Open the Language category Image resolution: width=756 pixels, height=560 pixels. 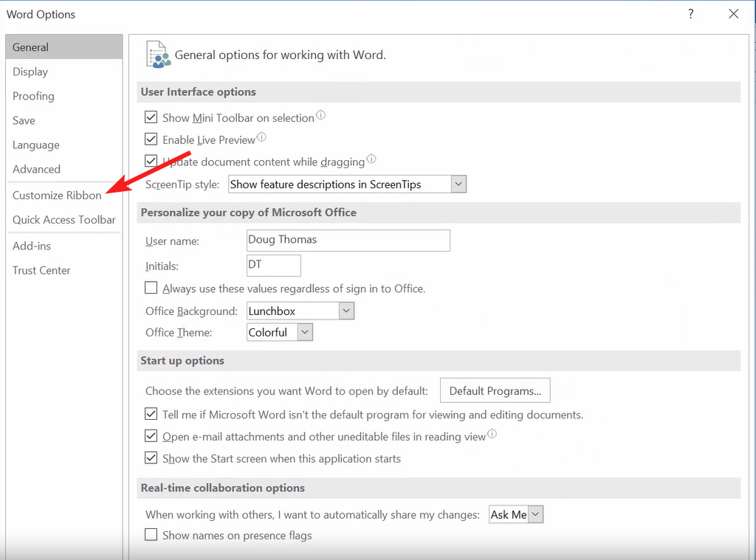pyautogui.click(x=64, y=145)
